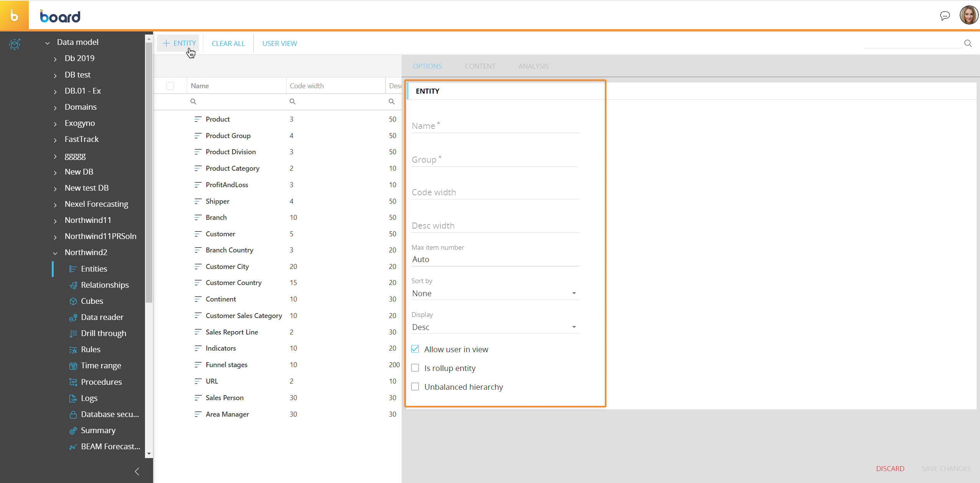Switch to the CONTENT tab
Screen dimensions: 980x483
click(480, 66)
